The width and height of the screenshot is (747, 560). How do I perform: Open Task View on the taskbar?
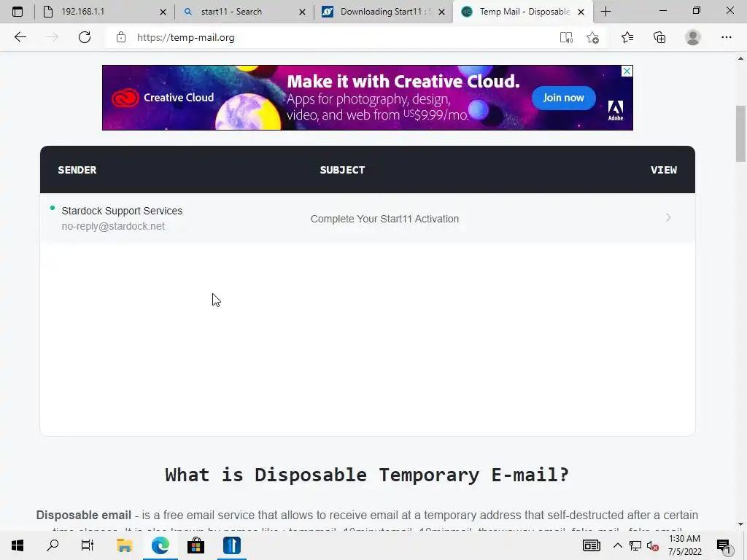[x=88, y=545]
